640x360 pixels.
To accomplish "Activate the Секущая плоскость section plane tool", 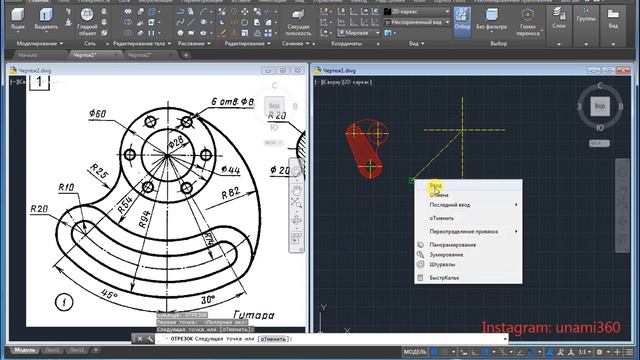I will (x=298, y=22).
